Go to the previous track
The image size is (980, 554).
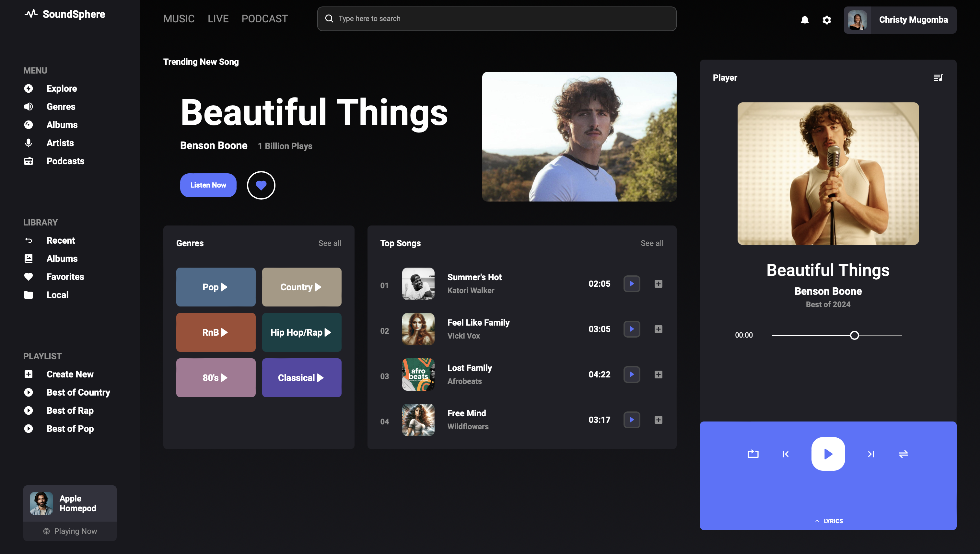point(786,454)
